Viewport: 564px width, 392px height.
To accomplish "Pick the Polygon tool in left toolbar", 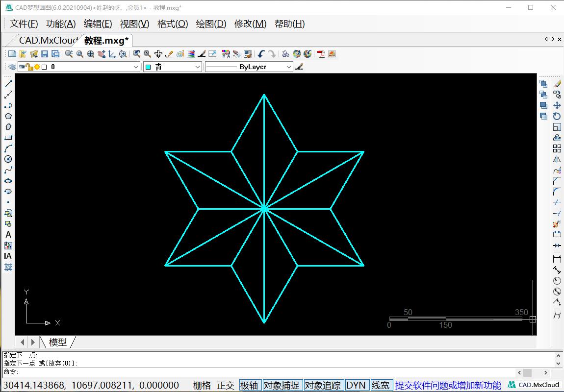I will (8, 116).
